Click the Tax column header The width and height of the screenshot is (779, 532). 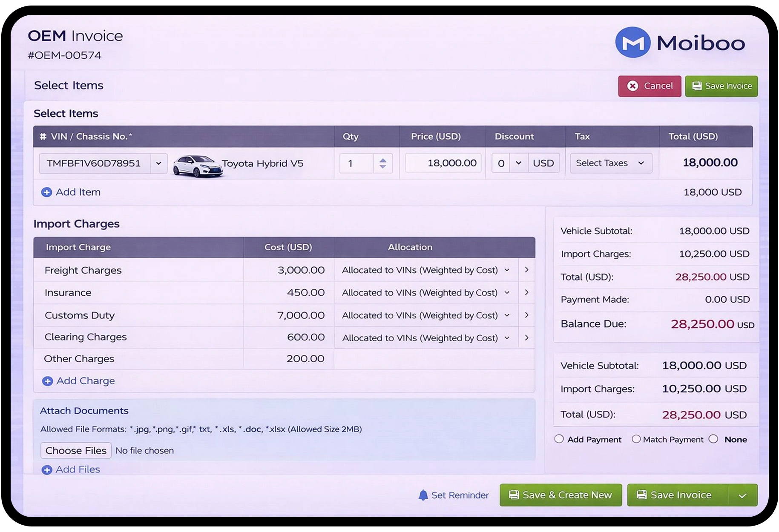[x=582, y=137]
